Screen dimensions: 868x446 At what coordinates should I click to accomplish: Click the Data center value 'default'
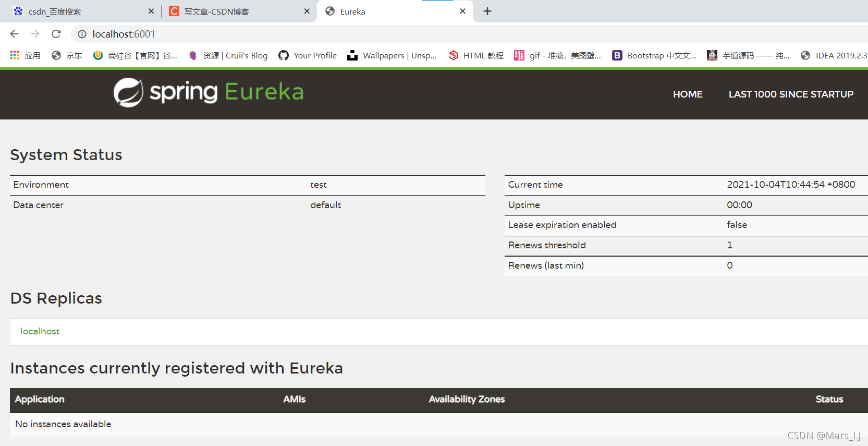pos(326,205)
